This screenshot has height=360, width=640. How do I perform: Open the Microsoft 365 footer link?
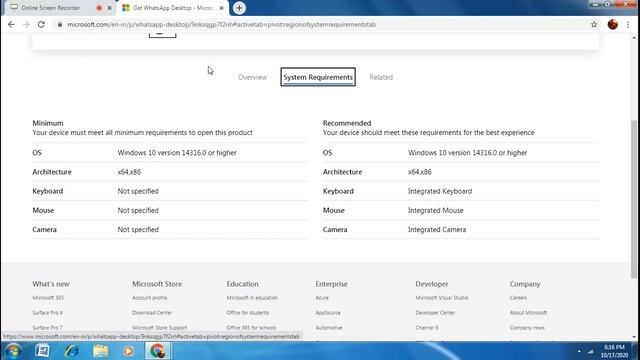tap(48, 298)
